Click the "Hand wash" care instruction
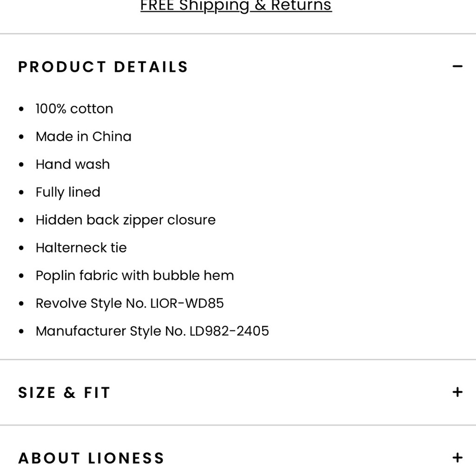 tap(72, 164)
